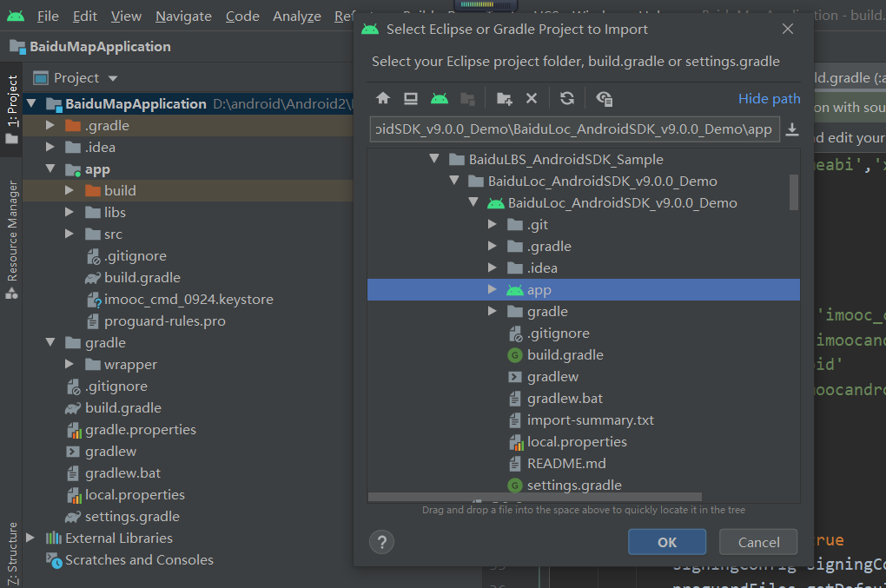Expand the .gradle folder in Project panel
886x588 pixels.
[50, 125]
